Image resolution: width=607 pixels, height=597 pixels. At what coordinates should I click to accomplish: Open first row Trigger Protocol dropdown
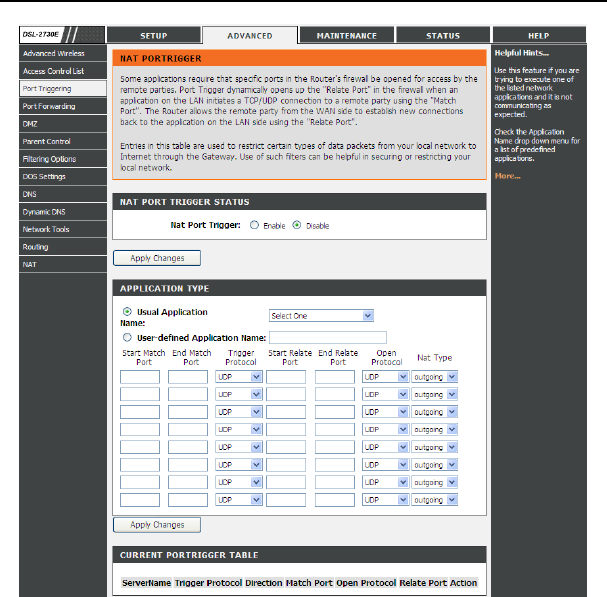[239, 377]
